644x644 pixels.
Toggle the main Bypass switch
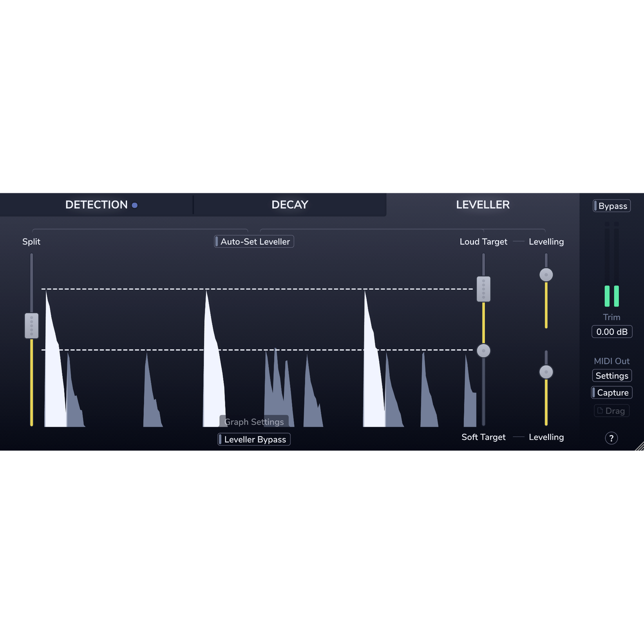612,206
